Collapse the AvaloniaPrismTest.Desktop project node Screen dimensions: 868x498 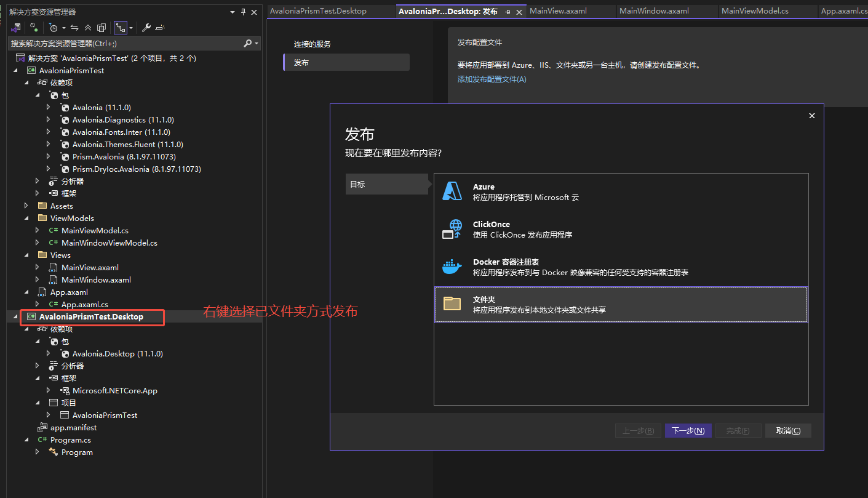(15, 316)
